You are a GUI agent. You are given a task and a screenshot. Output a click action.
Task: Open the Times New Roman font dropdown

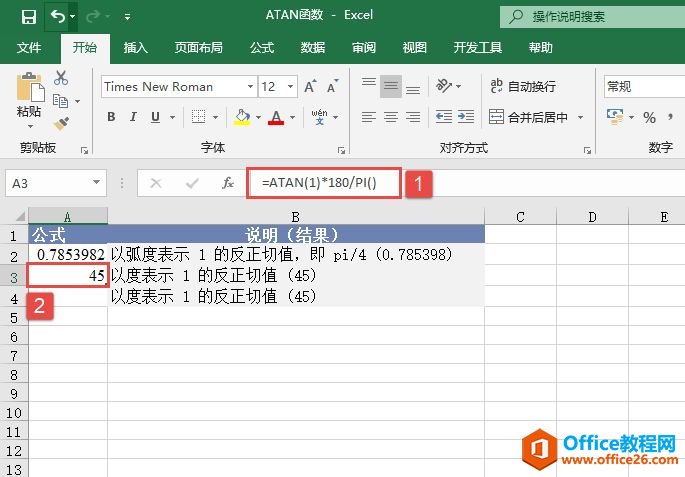coord(249,87)
